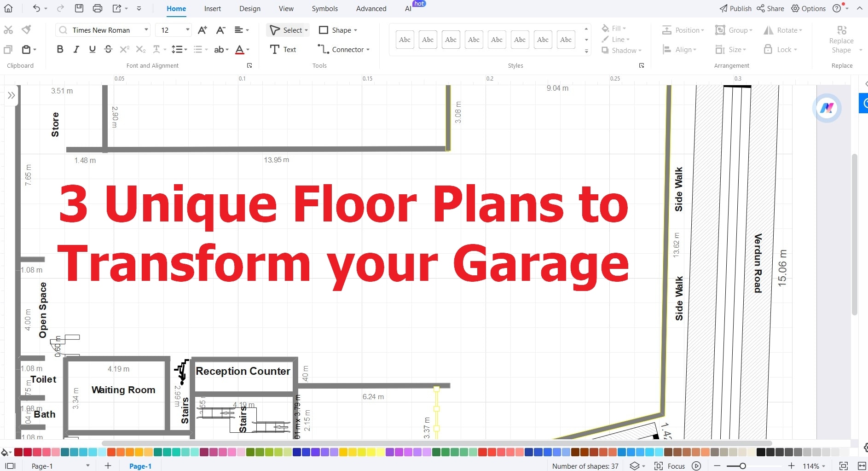
Task: Adjust the zoom slider handle
Action: (742, 466)
